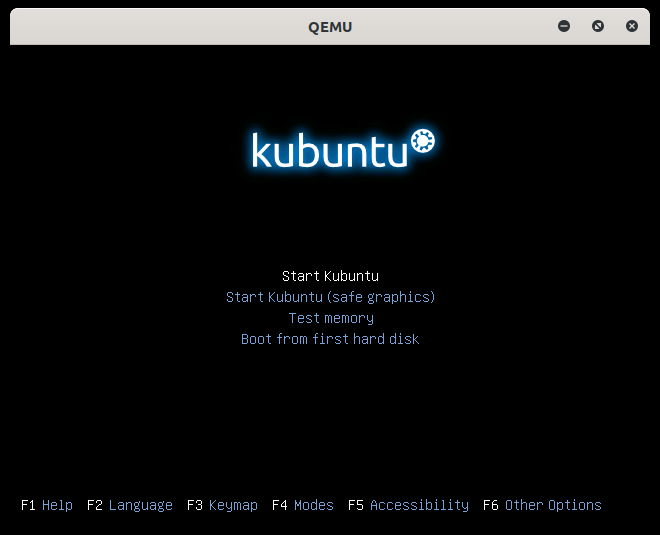The height and width of the screenshot is (535, 660).
Task: Pick Boot from first hard disk
Action: pyautogui.click(x=330, y=339)
